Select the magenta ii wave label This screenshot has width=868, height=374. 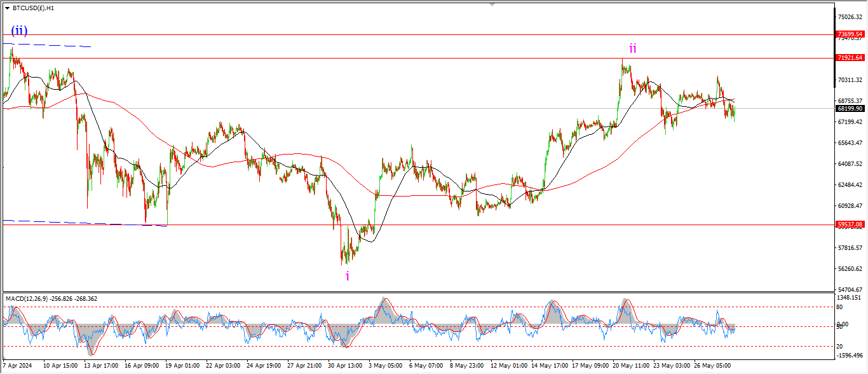632,48
